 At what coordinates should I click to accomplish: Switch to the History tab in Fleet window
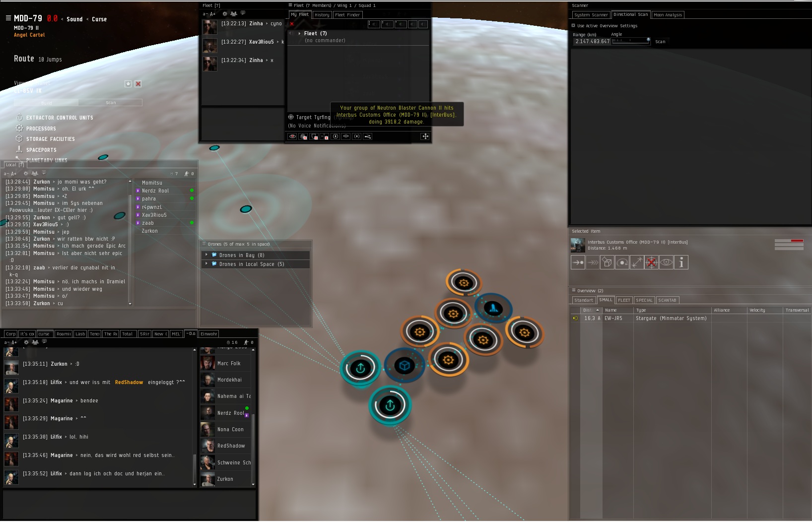(322, 15)
